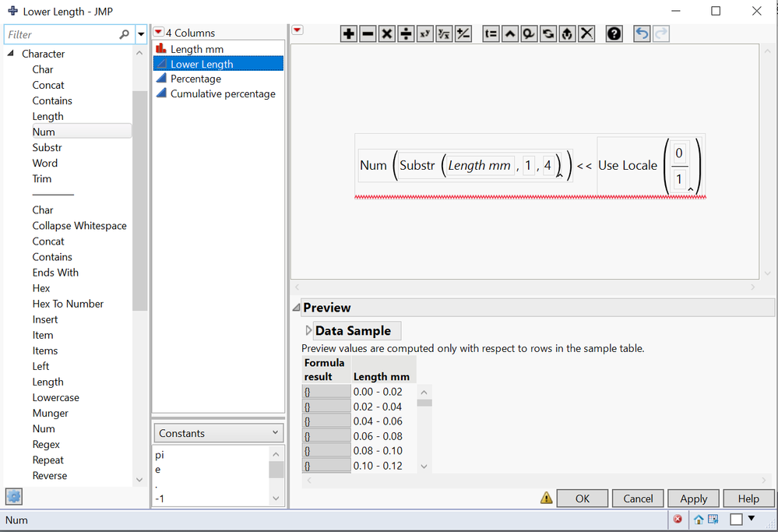Click the OK button
778x532 pixels.
point(582,499)
